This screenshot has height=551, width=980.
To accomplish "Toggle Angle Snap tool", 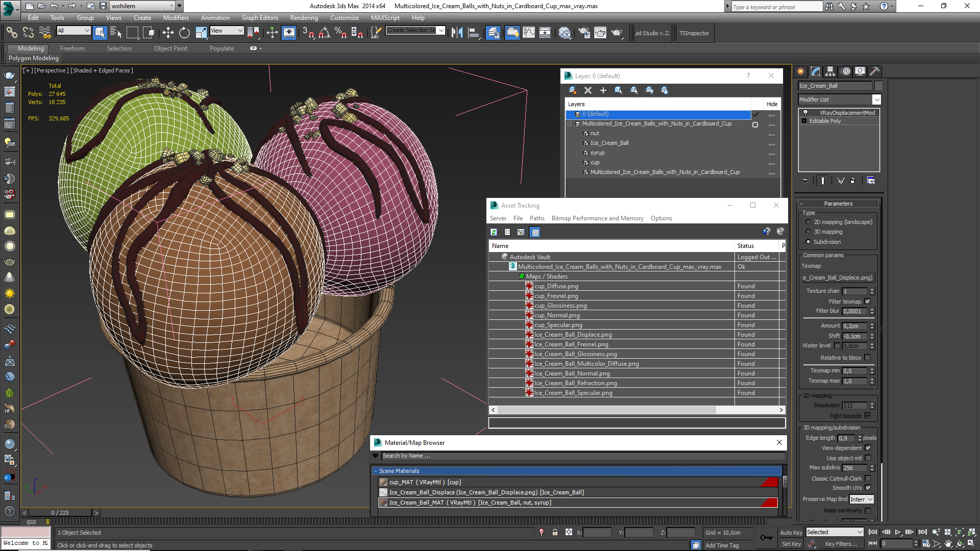I will click(x=324, y=33).
